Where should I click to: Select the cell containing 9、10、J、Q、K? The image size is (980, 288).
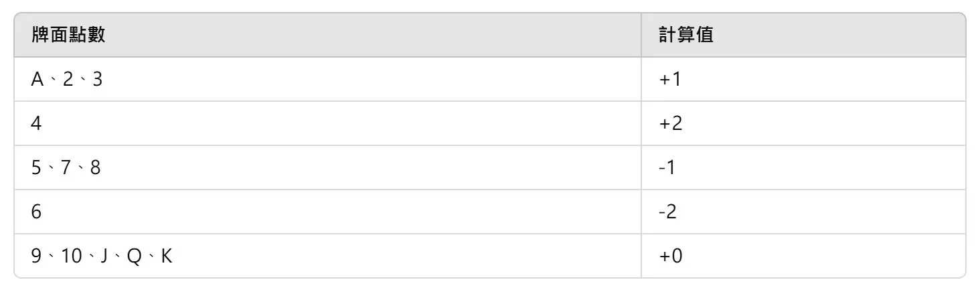(x=102, y=257)
